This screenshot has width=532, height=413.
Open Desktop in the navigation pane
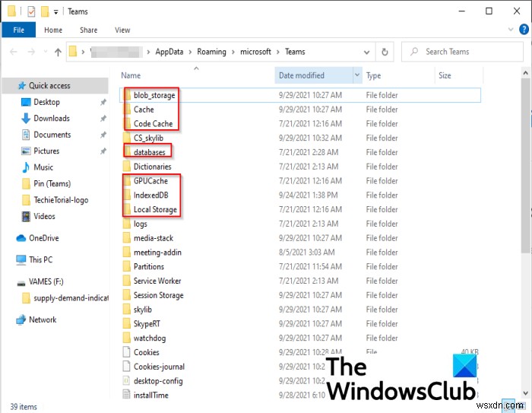(x=46, y=102)
